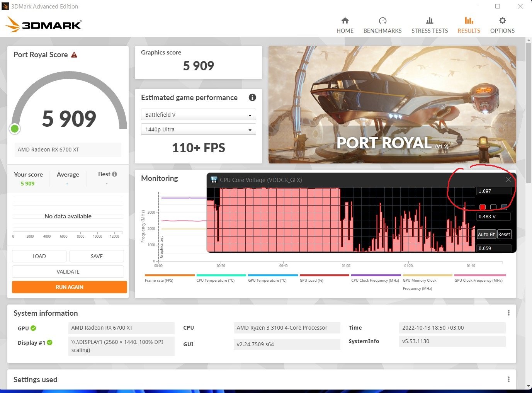Click Reset in voltage graph

click(504, 234)
